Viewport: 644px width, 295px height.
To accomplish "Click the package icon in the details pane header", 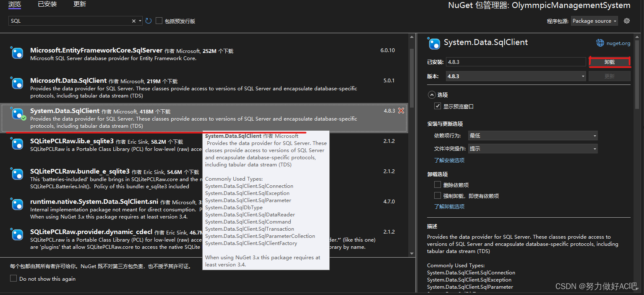I will 434,43.
